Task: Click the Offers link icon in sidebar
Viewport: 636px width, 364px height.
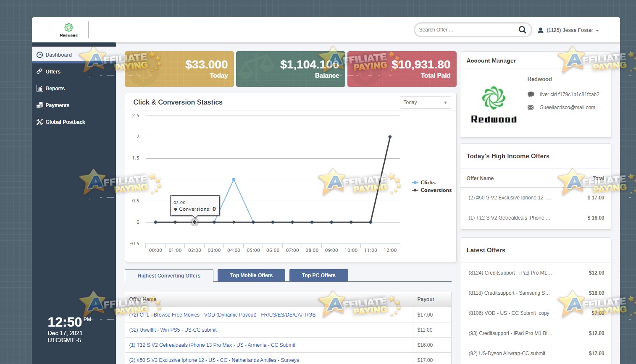Action: click(39, 72)
